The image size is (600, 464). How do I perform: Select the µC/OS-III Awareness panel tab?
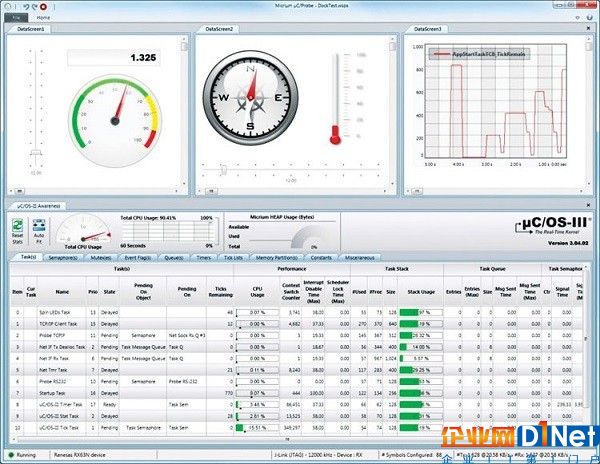point(38,206)
